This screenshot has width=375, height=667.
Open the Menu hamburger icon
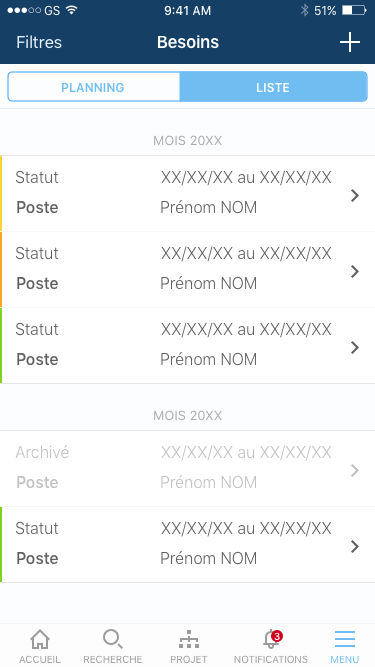344,639
